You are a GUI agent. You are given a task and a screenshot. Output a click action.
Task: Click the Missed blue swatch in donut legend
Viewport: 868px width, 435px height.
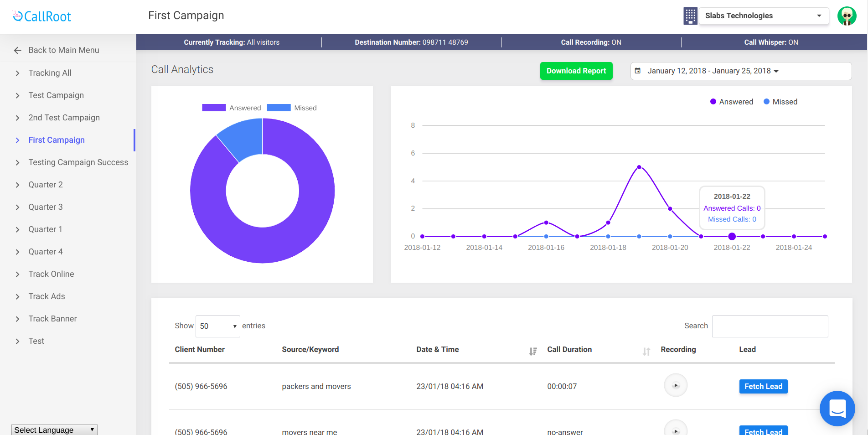[279, 108]
